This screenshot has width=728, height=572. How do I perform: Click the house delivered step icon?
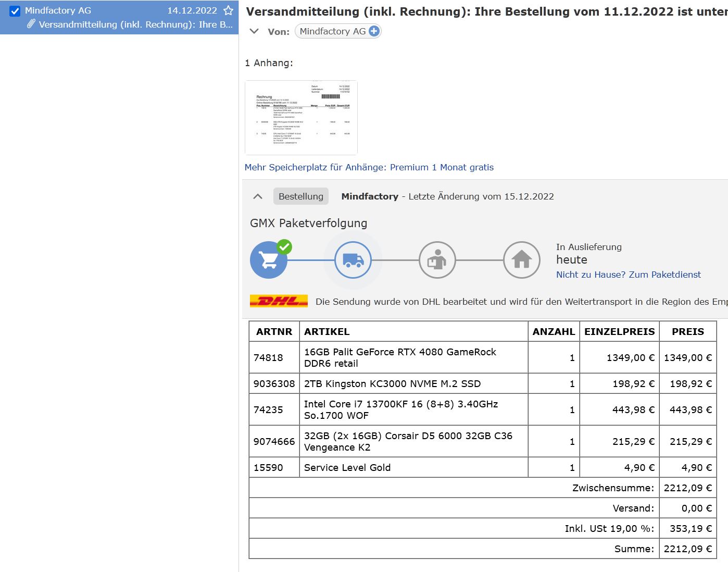522,260
